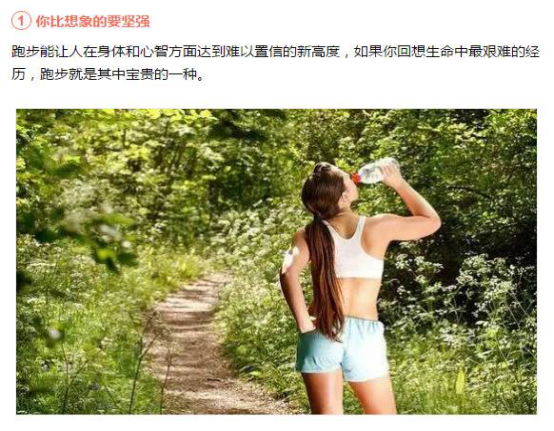
Task: Click the water bottle in the photo
Action: pos(375,171)
